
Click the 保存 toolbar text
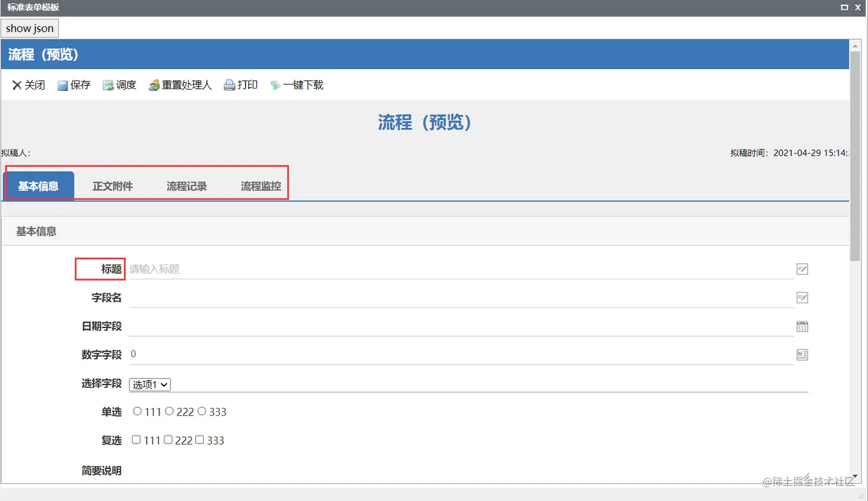[x=80, y=85]
